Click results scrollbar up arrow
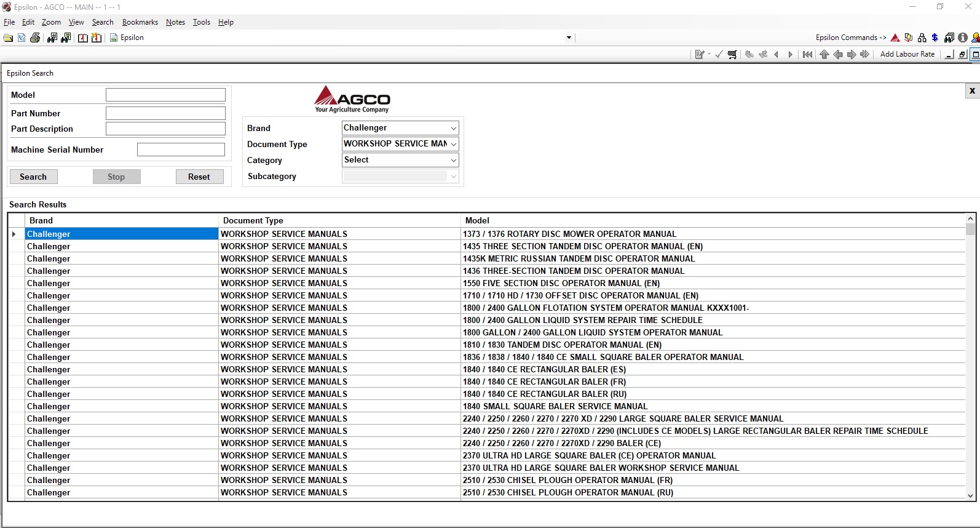 970,218
